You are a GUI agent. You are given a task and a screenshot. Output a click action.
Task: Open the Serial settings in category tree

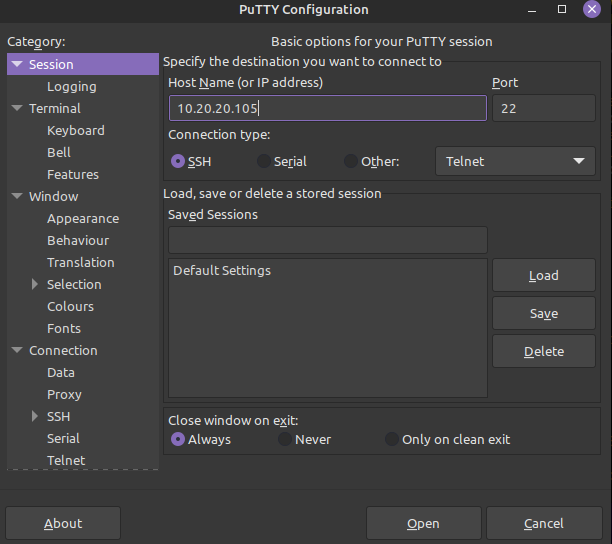[64, 438]
